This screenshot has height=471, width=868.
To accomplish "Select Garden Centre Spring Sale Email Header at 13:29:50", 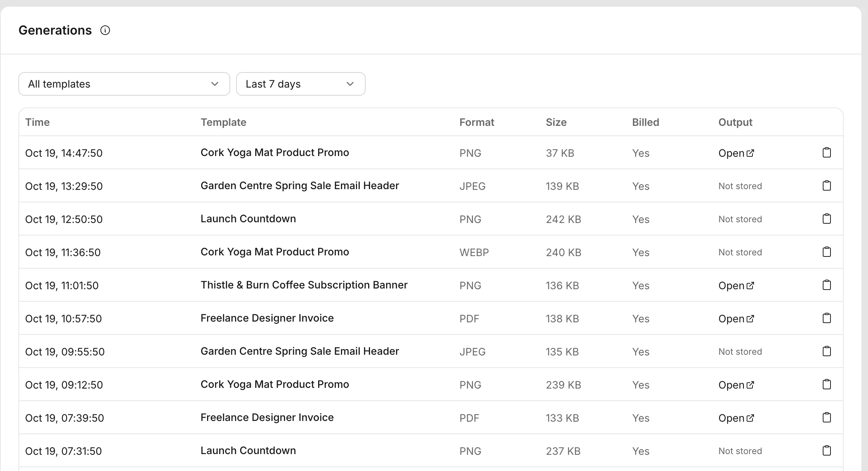I will (x=300, y=185).
